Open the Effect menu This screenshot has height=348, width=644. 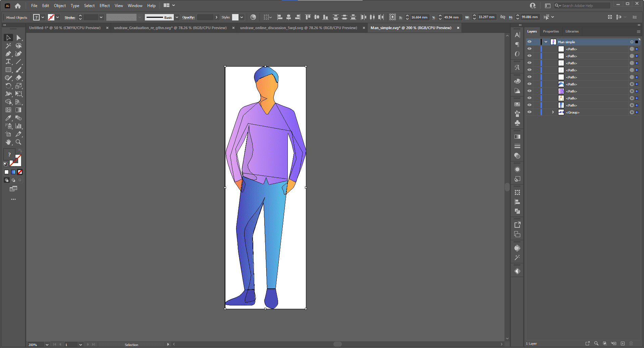coord(104,6)
